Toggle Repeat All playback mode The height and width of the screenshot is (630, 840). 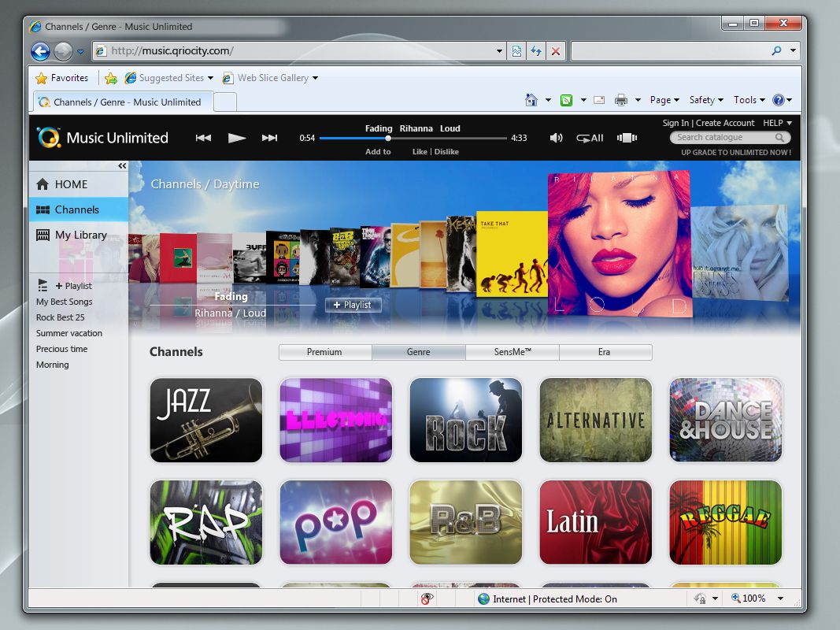point(589,137)
